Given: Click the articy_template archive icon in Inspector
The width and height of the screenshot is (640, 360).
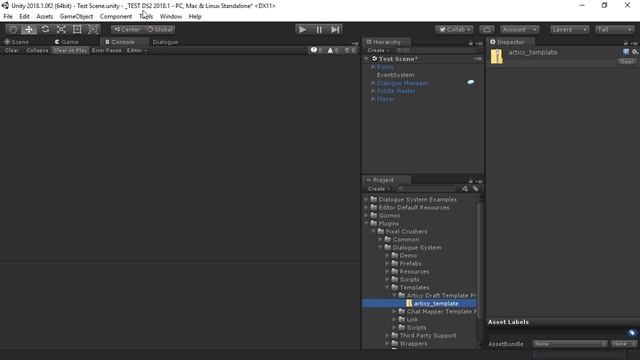Looking at the screenshot, I should tap(496, 56).
